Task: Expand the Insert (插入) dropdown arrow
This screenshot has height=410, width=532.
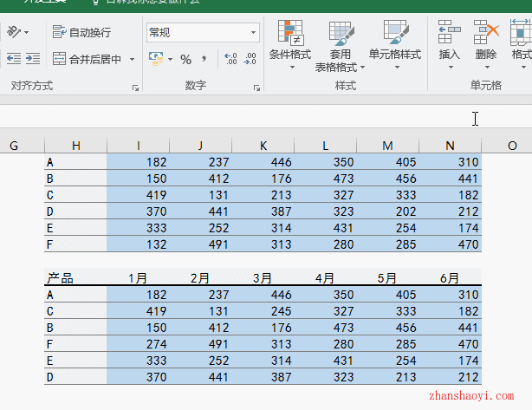Action: (451, 68)
